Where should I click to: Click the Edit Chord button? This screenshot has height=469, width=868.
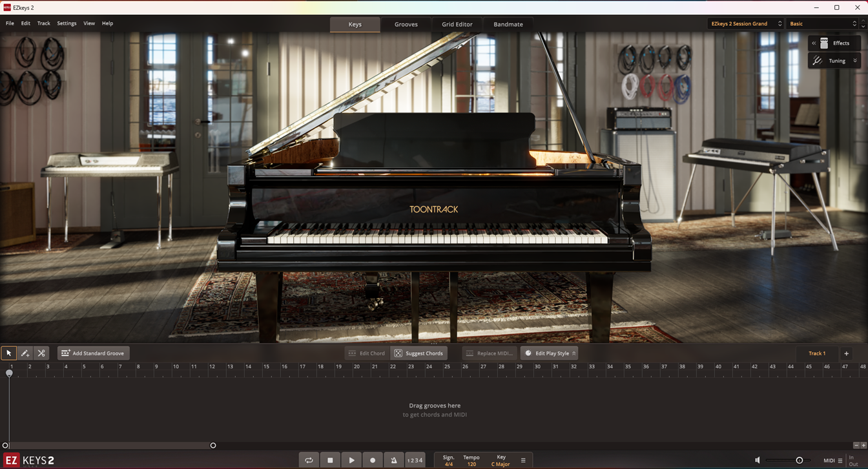(367, 353)
